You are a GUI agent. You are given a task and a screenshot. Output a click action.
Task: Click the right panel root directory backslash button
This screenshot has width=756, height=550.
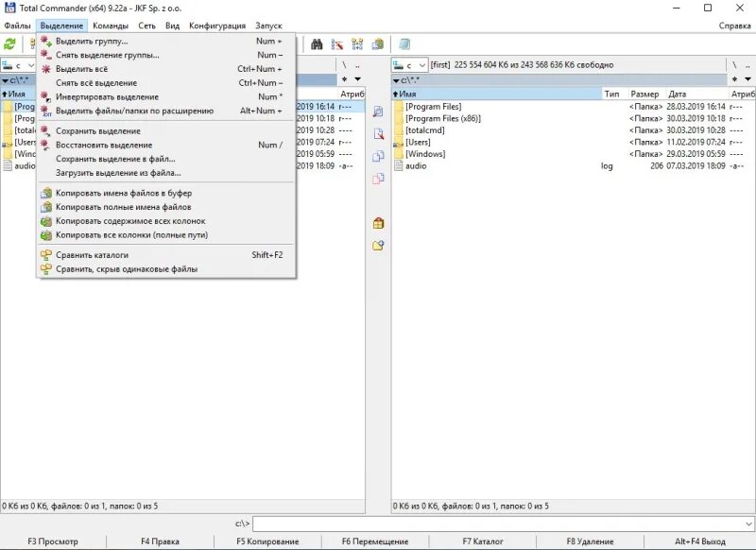click(x=734, y=64)
